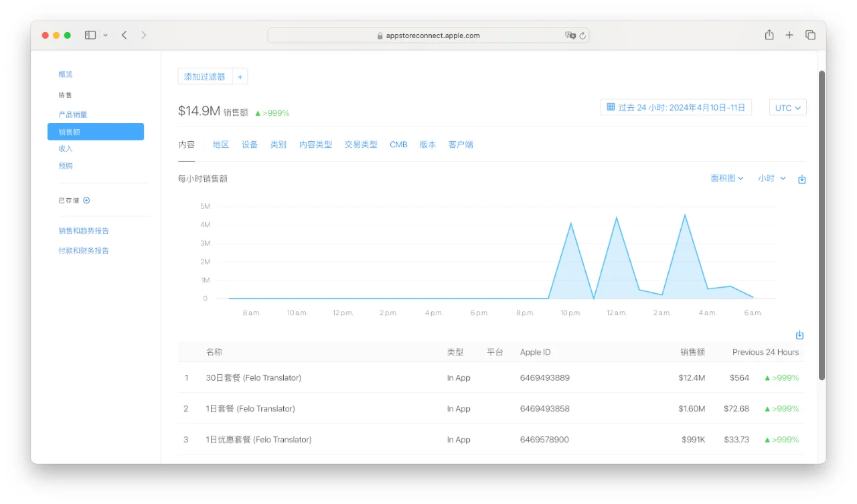Click the 添加过滤器 button
857x504 pixels.
205,77
